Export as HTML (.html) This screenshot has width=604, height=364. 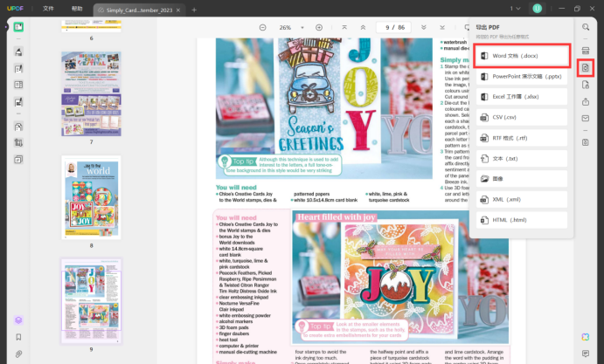click(x=522, y=220)
